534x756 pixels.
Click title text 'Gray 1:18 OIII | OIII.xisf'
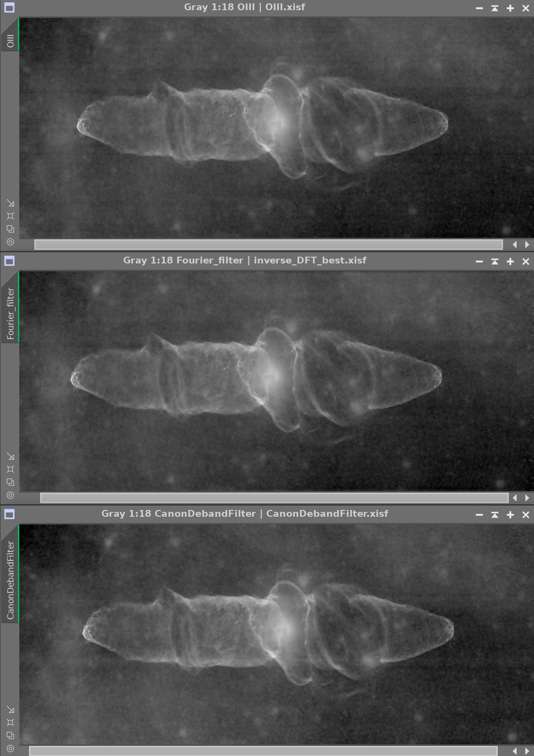245,7
